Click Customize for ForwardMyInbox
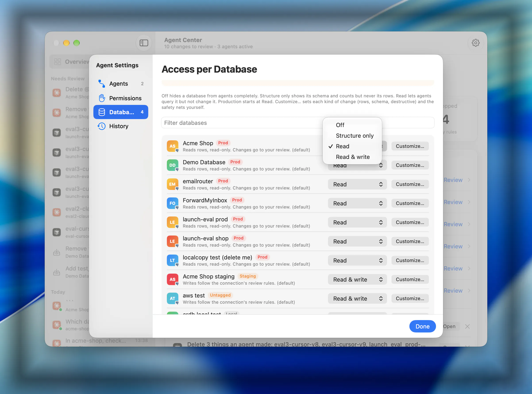The width and height of the screenshot is (532, 394). [410, 203]
